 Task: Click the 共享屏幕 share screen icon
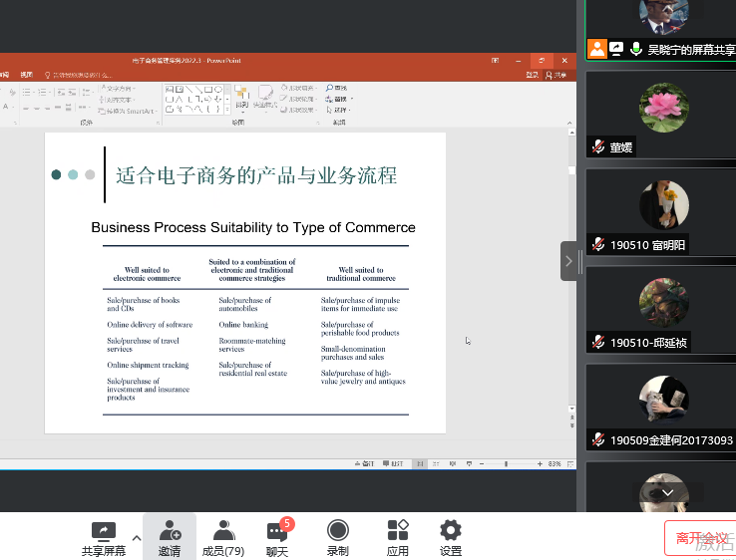click(104, 531)
